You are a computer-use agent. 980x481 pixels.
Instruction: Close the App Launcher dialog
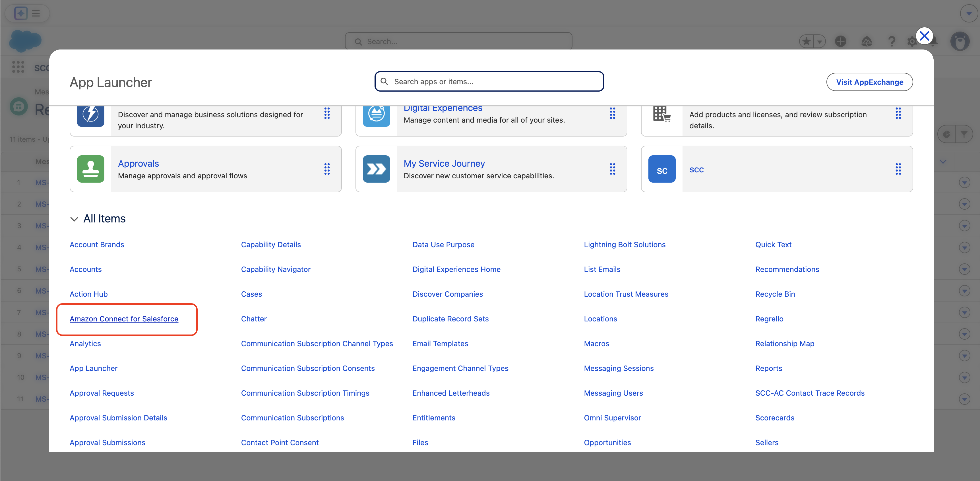pyautogui.click(x=925, y=36)
